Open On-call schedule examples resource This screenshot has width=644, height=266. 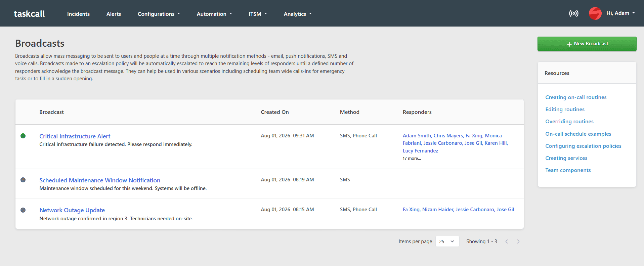pos(578,134)
